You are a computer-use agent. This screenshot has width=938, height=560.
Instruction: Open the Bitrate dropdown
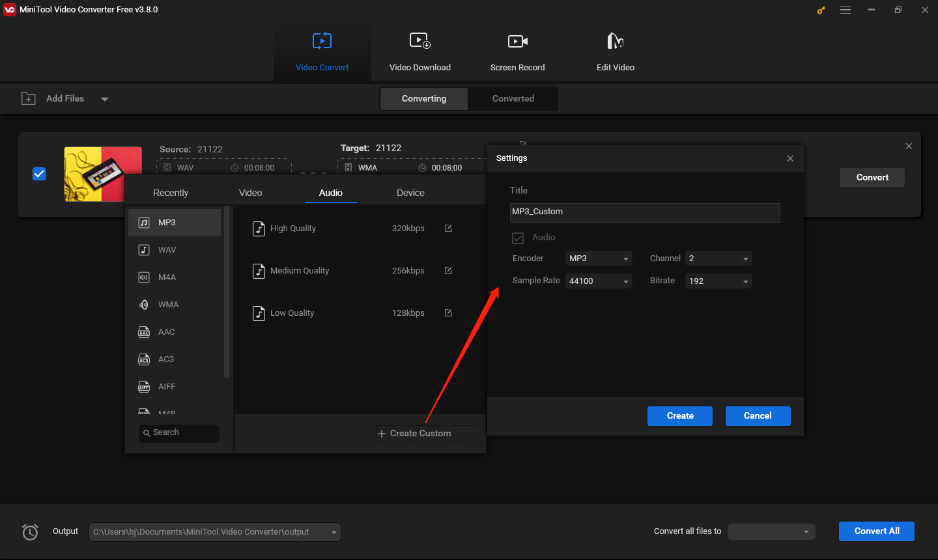pyautogui.click(x=718, y=281)
